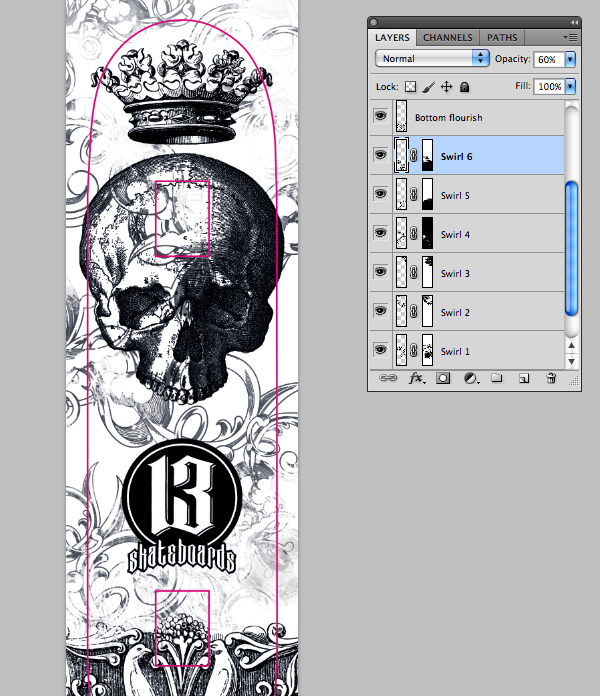600x696 pixels.
Task: Select the Swirl 5 layer thumbnail
Action: [x=401, y=194]
